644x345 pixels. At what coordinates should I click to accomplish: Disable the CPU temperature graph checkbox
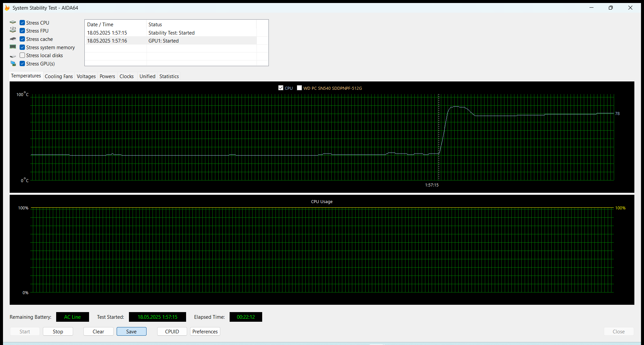[281, 88]
